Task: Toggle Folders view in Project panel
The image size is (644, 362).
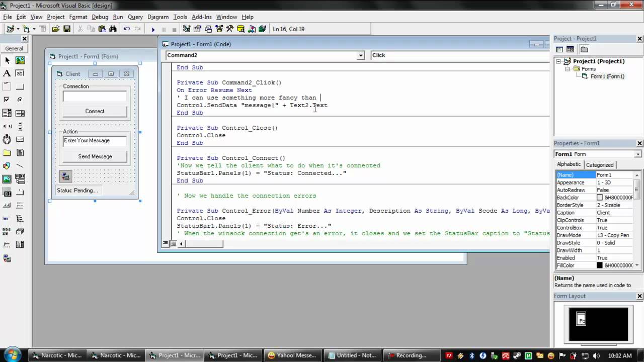Action: 584,49
